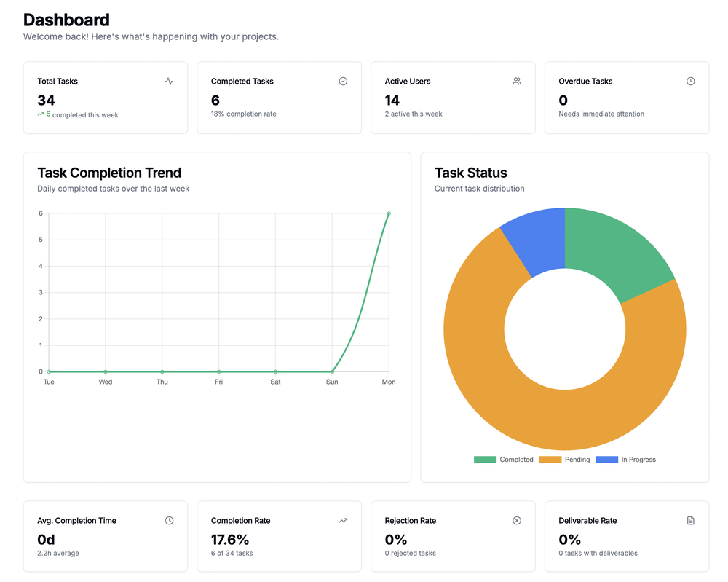This screenshot has width=728, height=582.
Task: Click 'Needs immediate attention' text
Action: click(601, 114)
